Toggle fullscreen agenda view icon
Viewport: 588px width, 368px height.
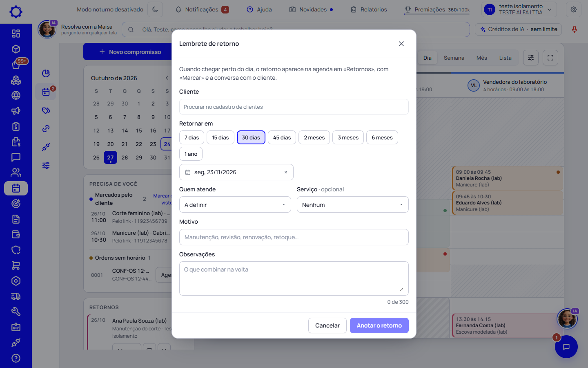coord(550,58)
